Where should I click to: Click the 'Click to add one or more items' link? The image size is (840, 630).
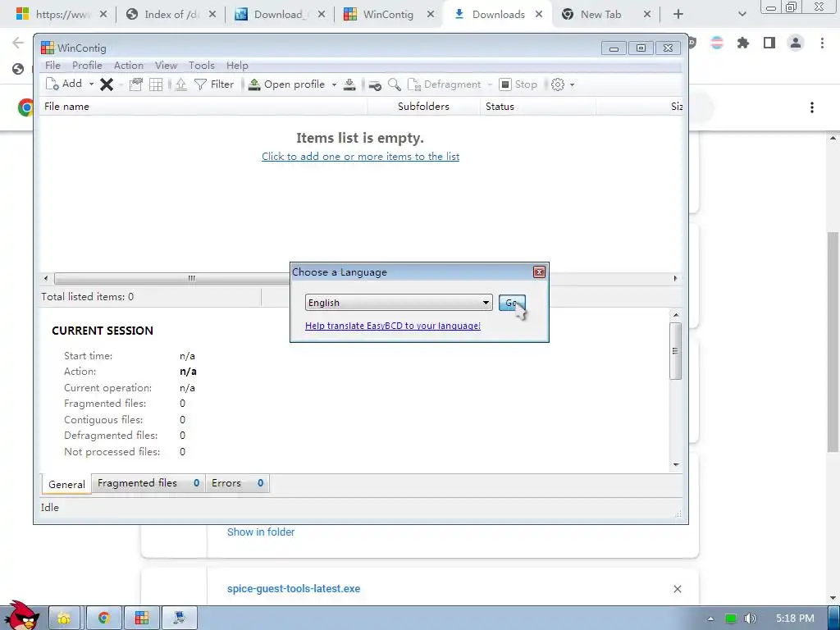pyautogui.click(x=361, y=157)
